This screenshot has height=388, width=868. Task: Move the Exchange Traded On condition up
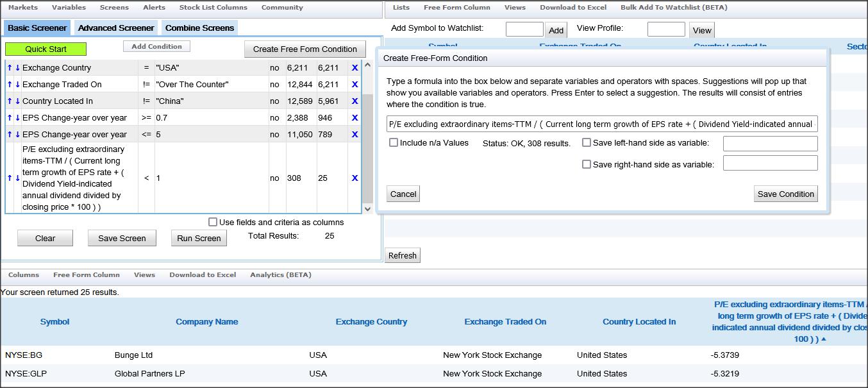tap(10, 85)
